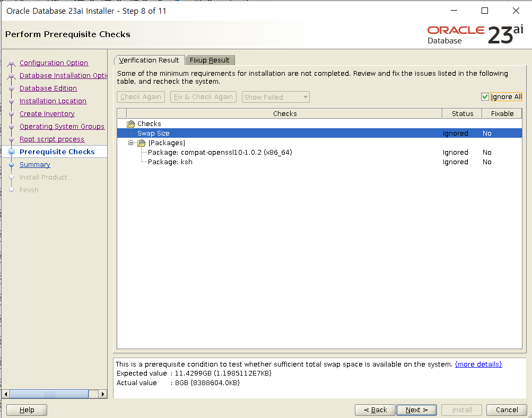This screenshot has height=418, width=532.
Task: Jump to Database Edition step
Action: 48,88
